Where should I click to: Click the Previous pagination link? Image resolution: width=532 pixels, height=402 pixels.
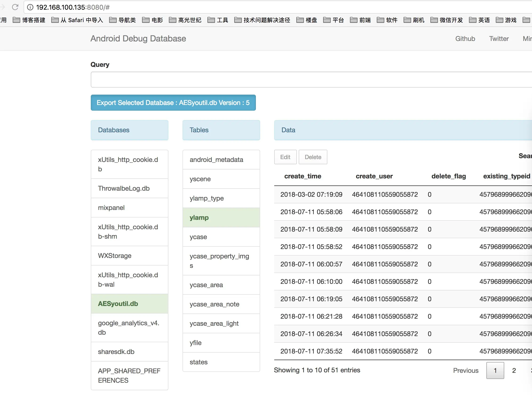click(x=466, y=371)
